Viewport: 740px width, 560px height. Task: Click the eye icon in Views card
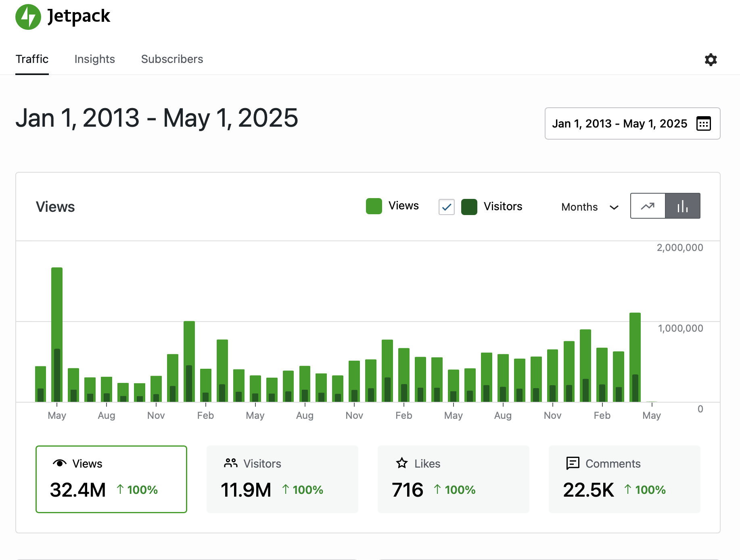60,463
